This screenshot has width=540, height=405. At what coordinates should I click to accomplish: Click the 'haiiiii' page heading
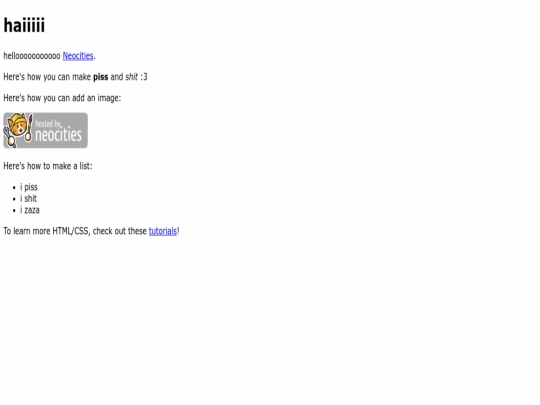[24, 25]
